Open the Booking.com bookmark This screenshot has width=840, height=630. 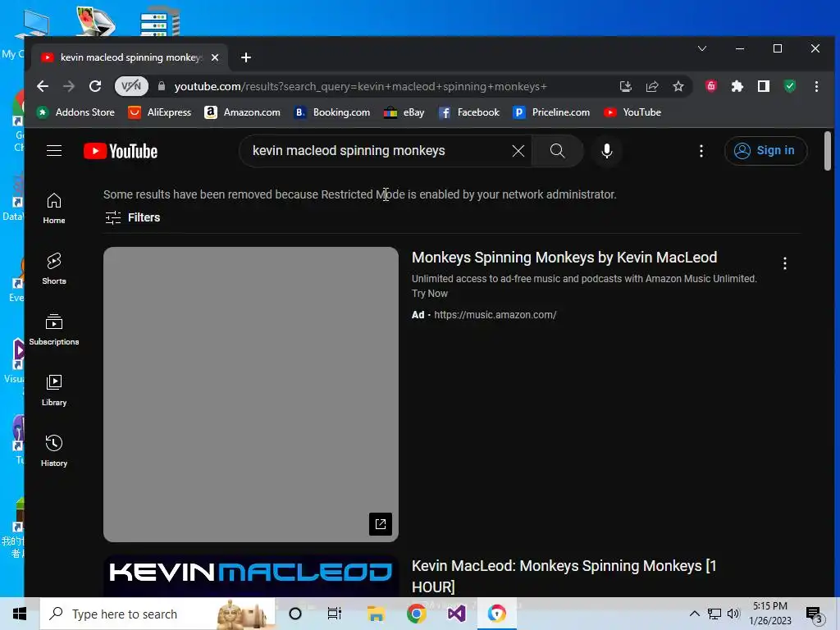coord(331,112)
